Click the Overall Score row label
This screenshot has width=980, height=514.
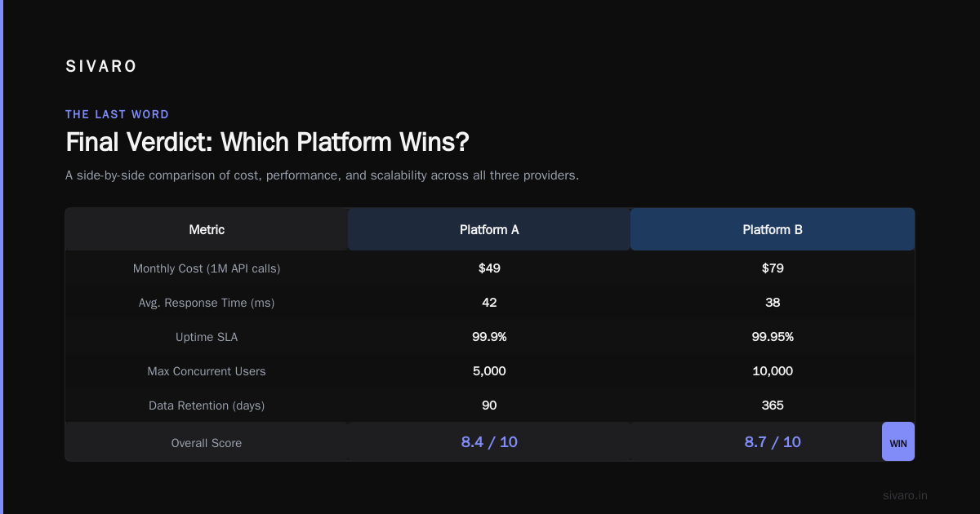207,443
